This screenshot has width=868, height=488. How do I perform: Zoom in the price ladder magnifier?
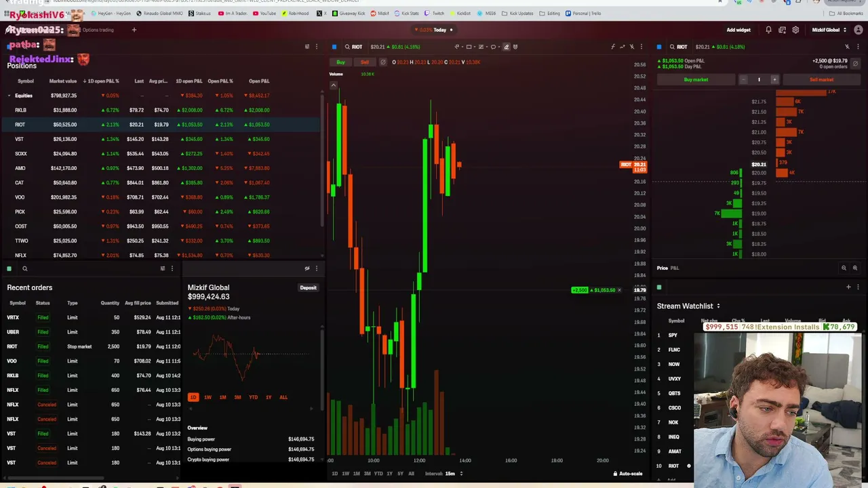click(855, 268)
